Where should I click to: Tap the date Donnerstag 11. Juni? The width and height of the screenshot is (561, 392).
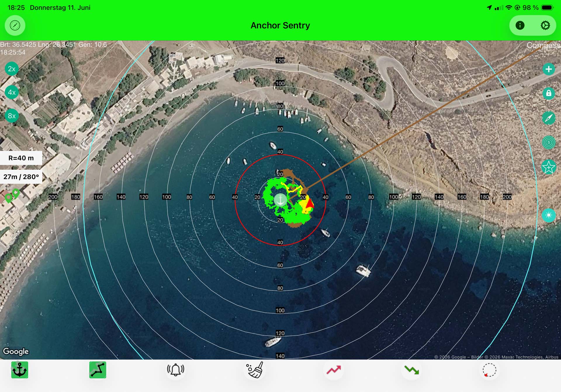click(60, 8)
